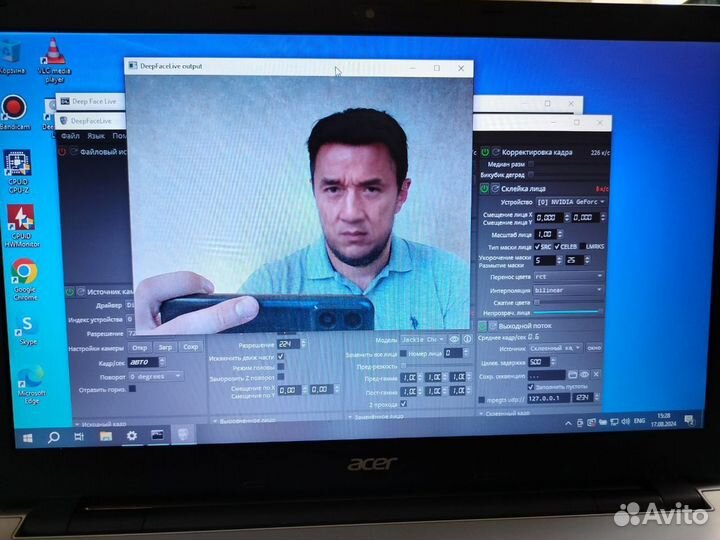The width and height of the screenshot is (720, 540).
Task: Enable Отразить гориз. checkbox
Action: 132,388
